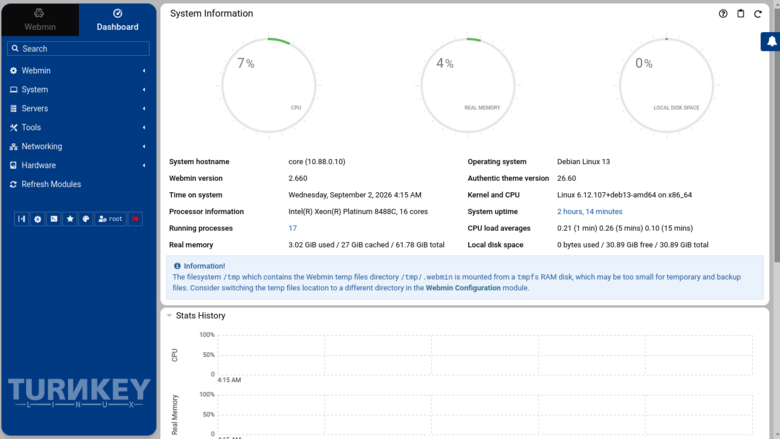Click the Real Memory 4% gauge
780x439 pixels.
(468, 86)
